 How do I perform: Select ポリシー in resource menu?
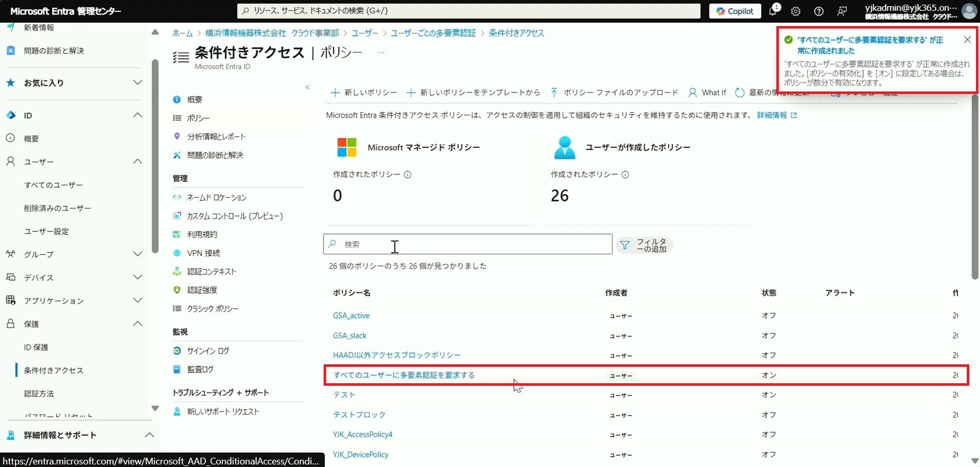198,118
